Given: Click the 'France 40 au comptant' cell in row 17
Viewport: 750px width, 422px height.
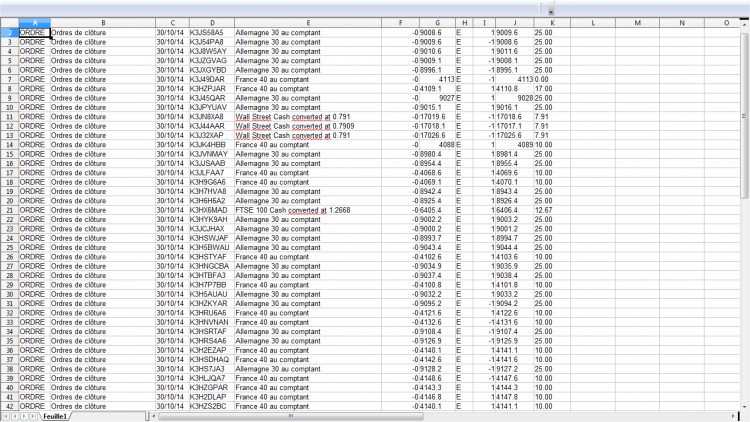Looking at the screenshot, I should coord(308,173).
